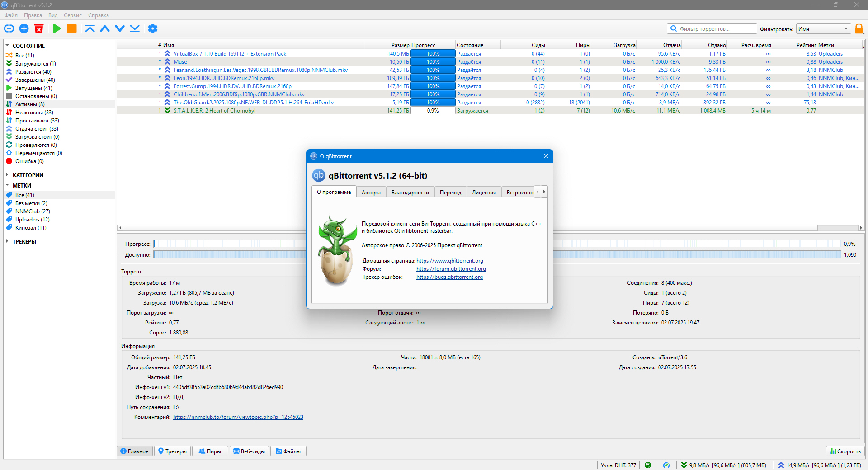The width and height of the screenshot is (868, 470).
Task: Open the Правка menu
Action: click(33, 15)
